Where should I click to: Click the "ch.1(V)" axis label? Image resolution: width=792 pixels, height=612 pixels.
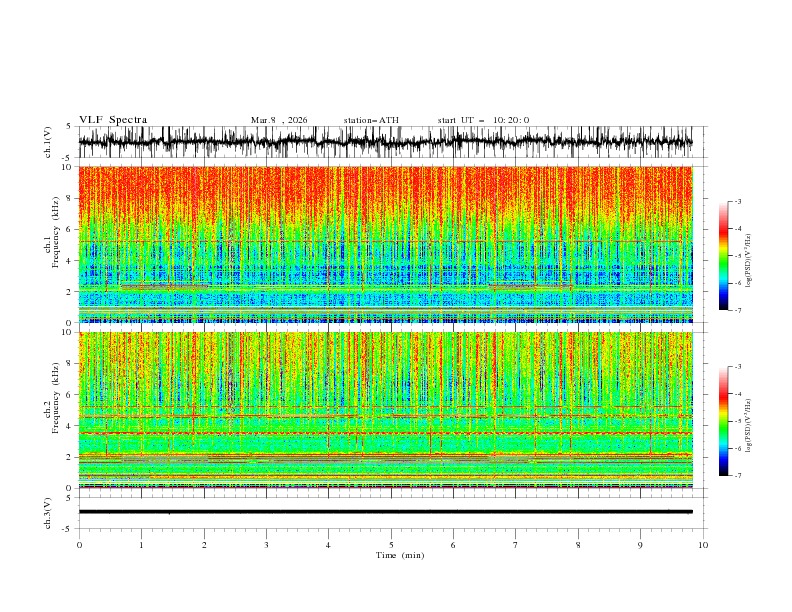tap(48, 142)
